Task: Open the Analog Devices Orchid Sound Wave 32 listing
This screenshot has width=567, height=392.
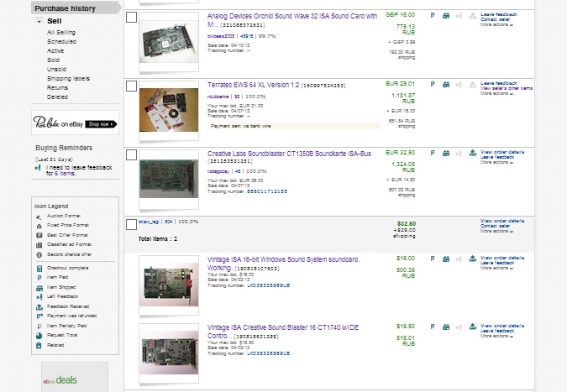Action: [291, 20]
